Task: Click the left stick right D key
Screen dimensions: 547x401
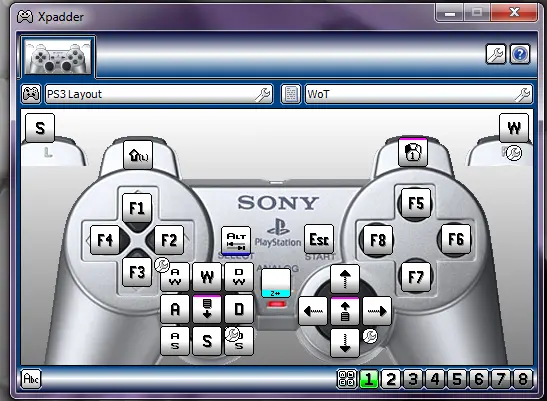Action: point(239,309)
